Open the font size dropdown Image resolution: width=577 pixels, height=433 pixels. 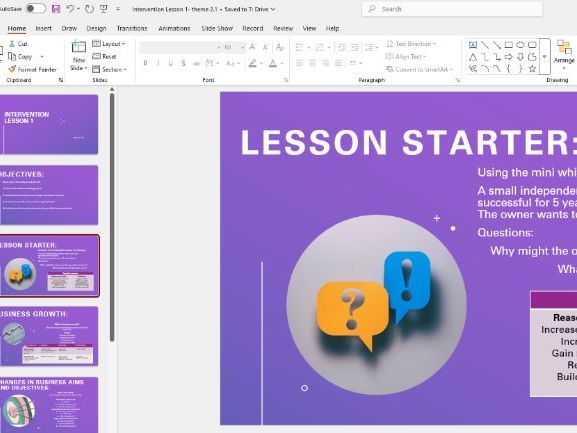tap(242, 47)
